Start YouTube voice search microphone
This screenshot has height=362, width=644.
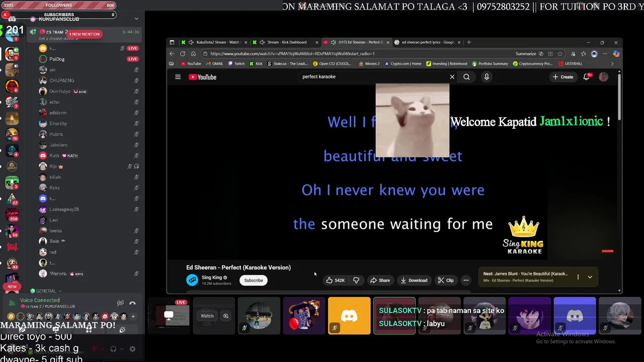pos(487,77)
